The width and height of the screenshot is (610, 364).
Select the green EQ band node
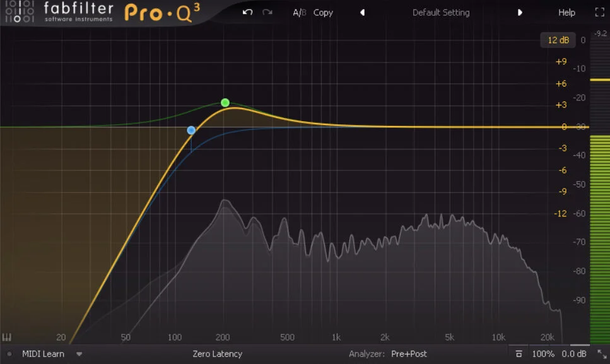point(225,102)
